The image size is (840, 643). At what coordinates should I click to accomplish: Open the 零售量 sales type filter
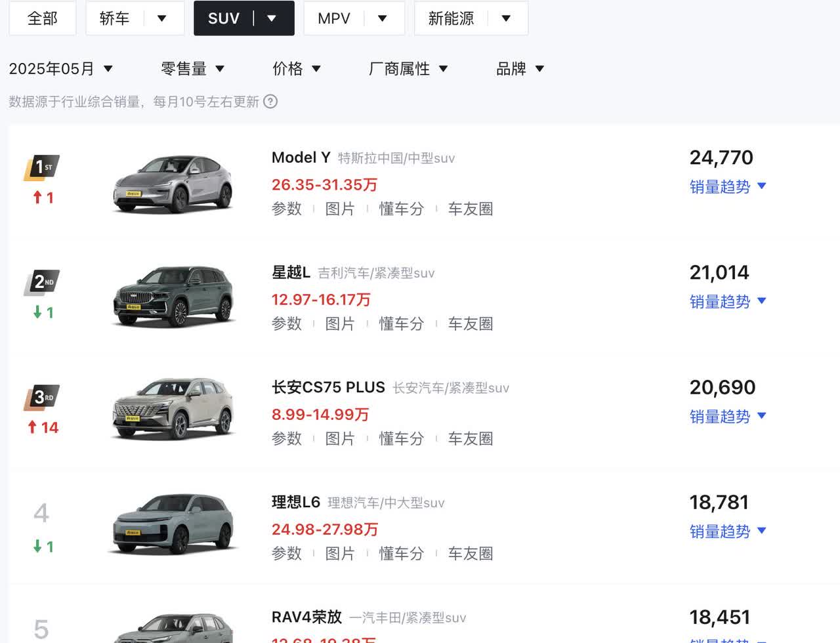pyautogui.click(x=193, y=69)
